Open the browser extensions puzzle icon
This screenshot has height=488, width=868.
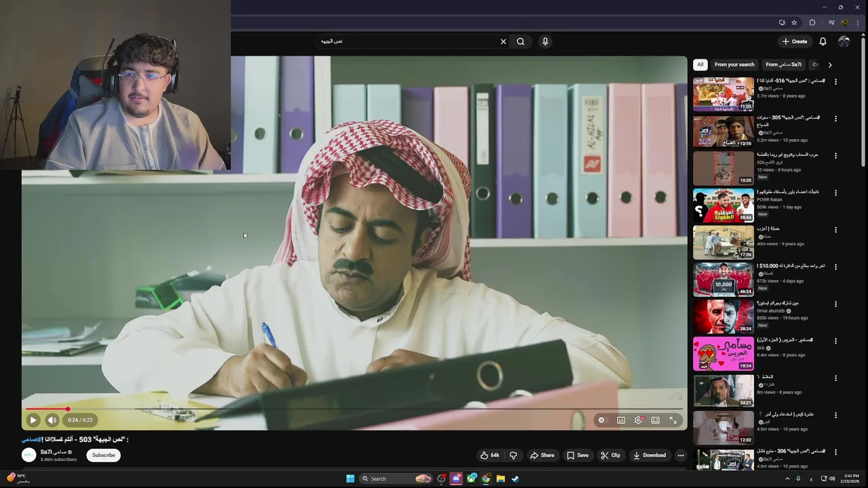pos(812,22)
